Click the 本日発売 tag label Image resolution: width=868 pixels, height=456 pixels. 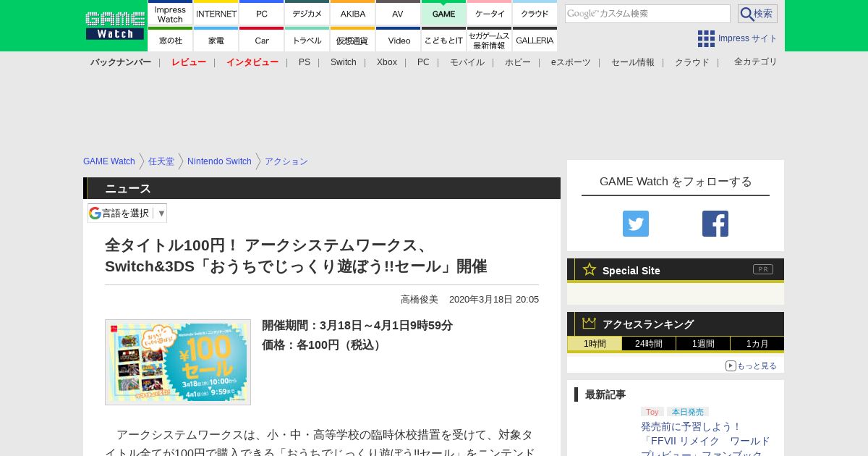688,412
